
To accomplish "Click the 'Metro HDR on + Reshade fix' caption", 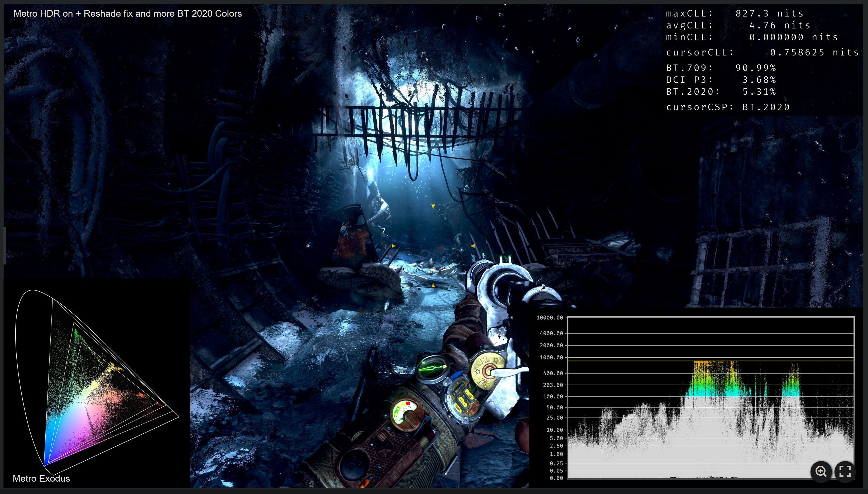I will pos(127,13).
